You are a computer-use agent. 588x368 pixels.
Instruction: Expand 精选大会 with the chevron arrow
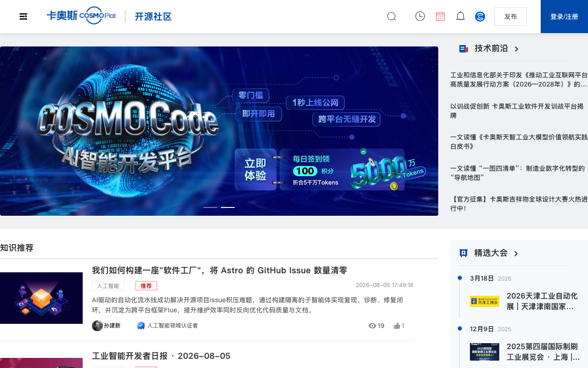(516, 253)
